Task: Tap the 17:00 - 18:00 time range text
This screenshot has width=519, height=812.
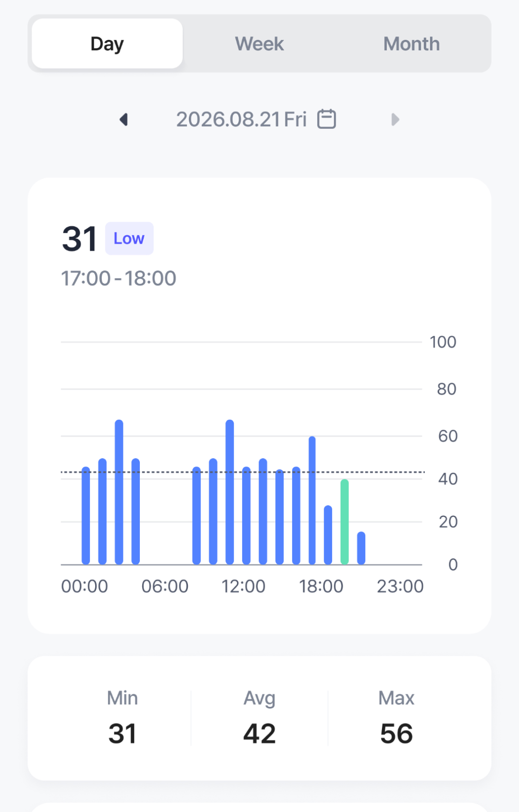Action: point(119,279)
